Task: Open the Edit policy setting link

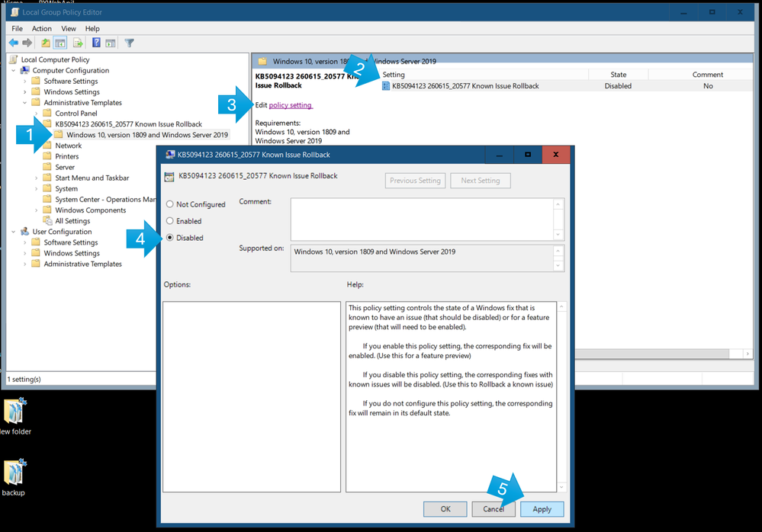Action: pyautogui.click(x=291, y=105)
